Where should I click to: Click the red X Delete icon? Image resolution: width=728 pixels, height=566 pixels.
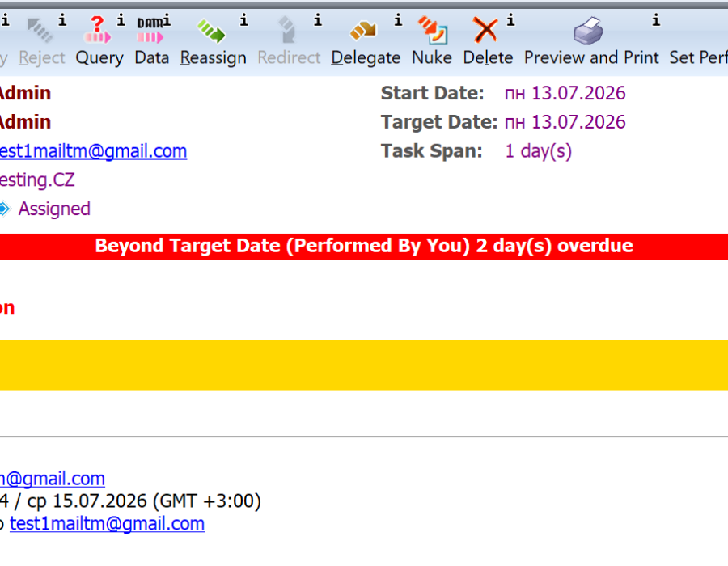(485, 30)
